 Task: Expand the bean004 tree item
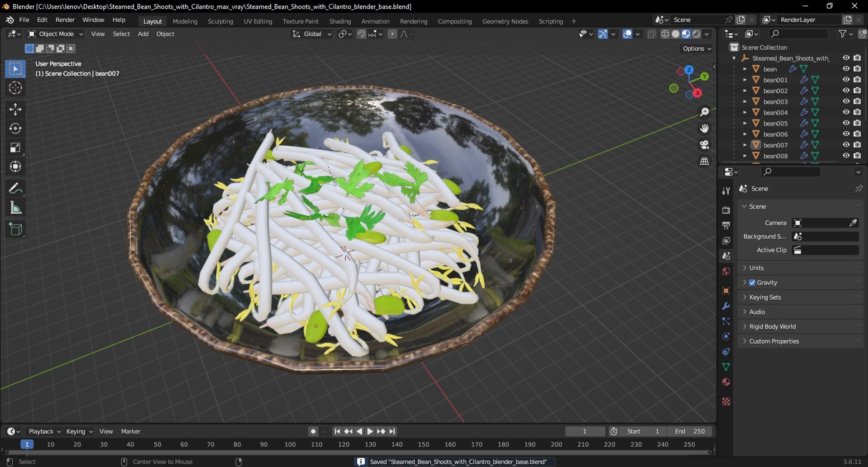[x=745, y=112]
